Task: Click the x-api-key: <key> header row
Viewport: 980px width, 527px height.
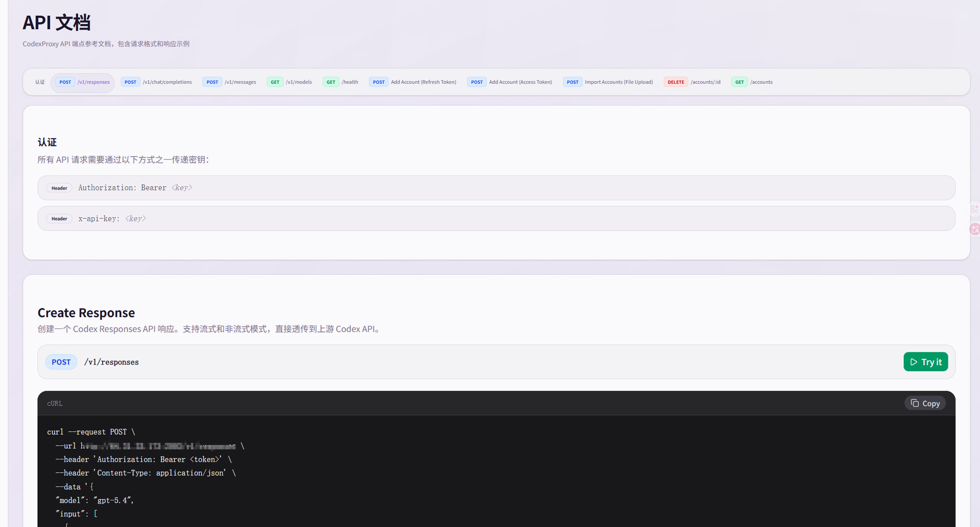Action: pyautogui.click(x=496, y=219)
